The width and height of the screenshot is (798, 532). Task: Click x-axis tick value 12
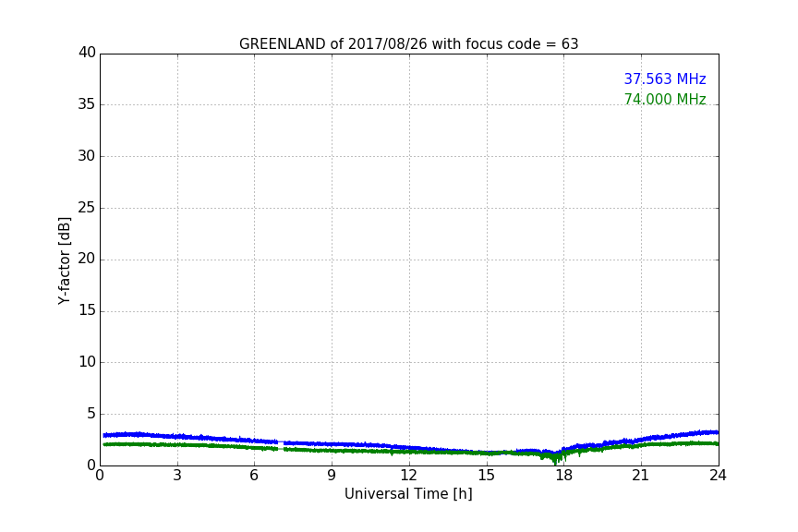(x=409, y=476)
